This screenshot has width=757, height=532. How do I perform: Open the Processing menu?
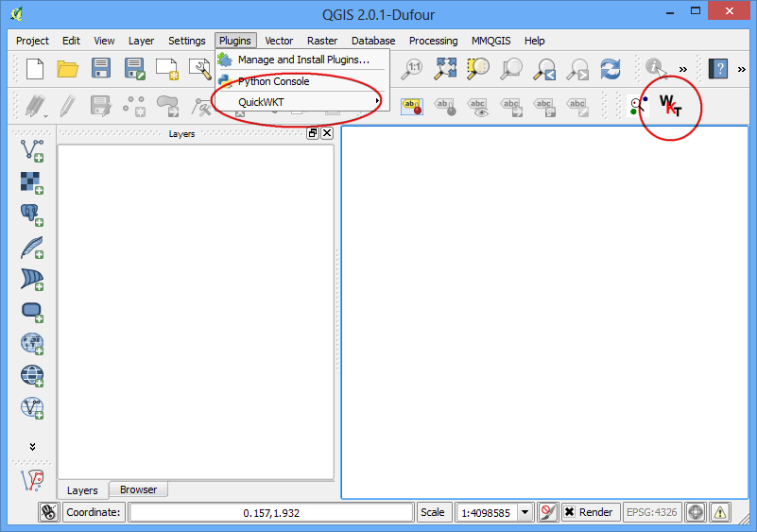pos(433,41)
